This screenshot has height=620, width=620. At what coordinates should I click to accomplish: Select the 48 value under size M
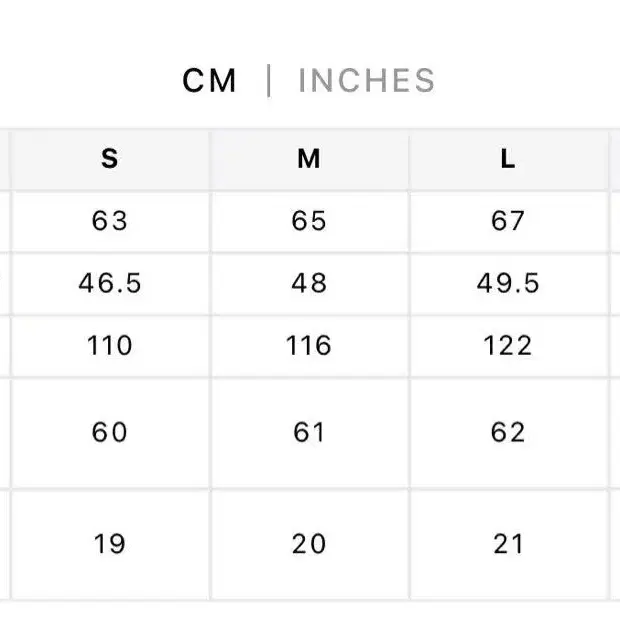pos(309,284)
